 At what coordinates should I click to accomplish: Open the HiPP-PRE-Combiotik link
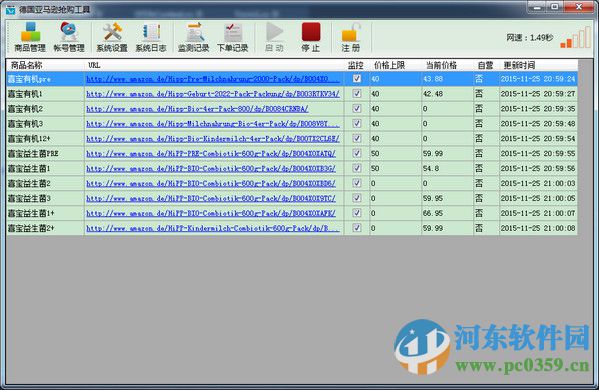211,154
